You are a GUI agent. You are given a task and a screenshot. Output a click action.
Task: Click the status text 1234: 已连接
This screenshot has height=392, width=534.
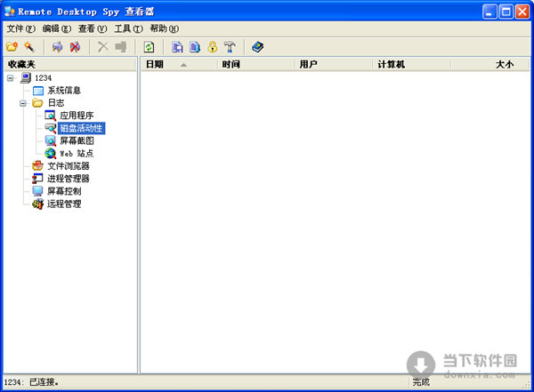31,382
